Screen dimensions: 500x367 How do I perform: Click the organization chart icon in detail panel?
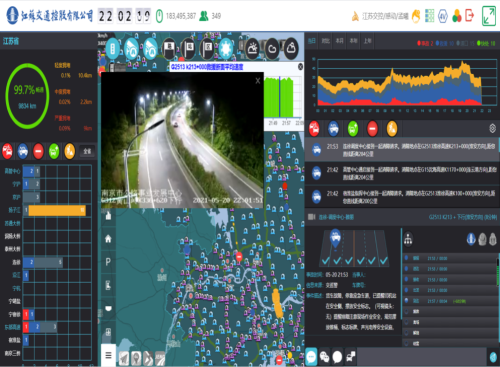[408, 239]
